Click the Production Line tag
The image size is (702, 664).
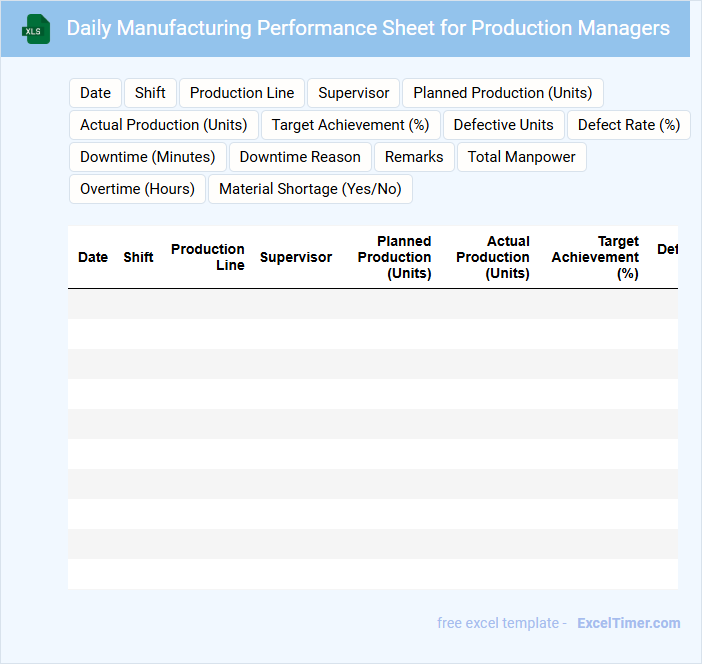tap(242, 93)
